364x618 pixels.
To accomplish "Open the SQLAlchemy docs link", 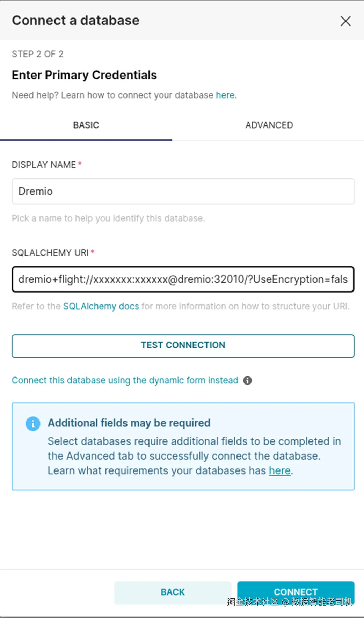I will pos(101,306).
